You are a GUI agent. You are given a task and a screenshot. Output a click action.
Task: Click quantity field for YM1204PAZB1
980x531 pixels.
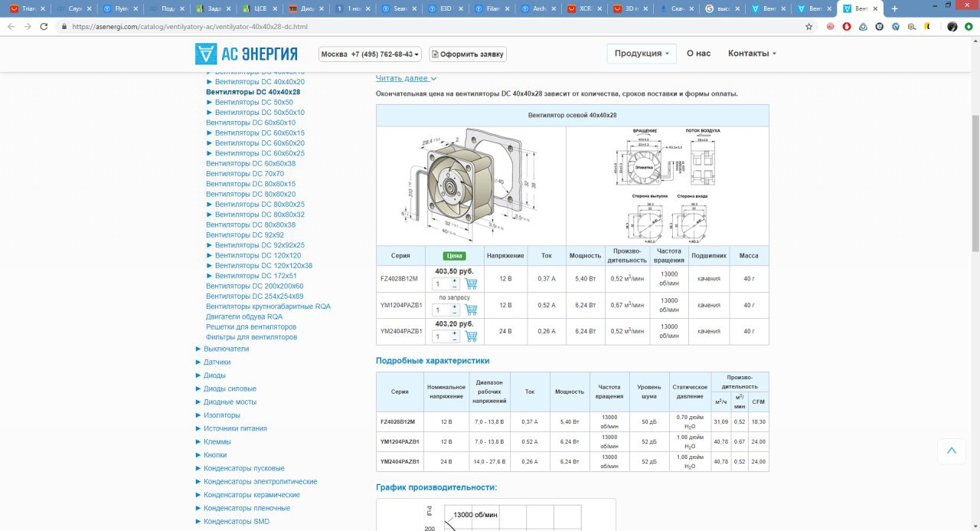pyautogui.click(x=442, y=310)
